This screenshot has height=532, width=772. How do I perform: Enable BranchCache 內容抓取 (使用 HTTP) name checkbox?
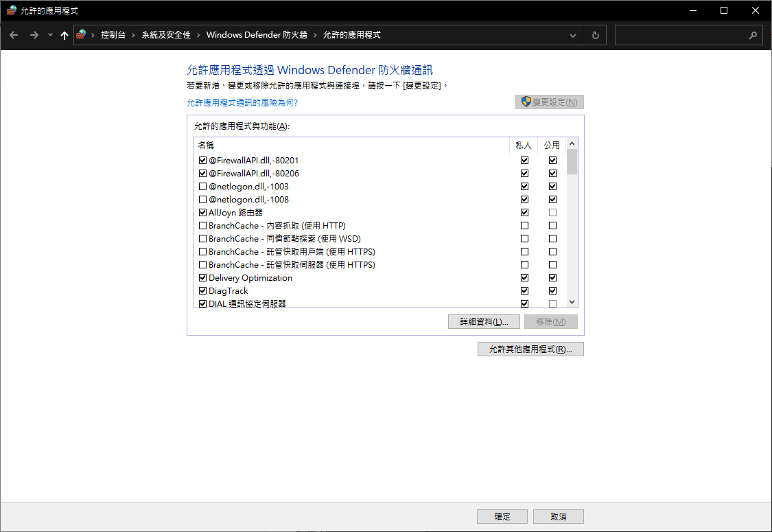pyautogui.click(x=203, y=226)
